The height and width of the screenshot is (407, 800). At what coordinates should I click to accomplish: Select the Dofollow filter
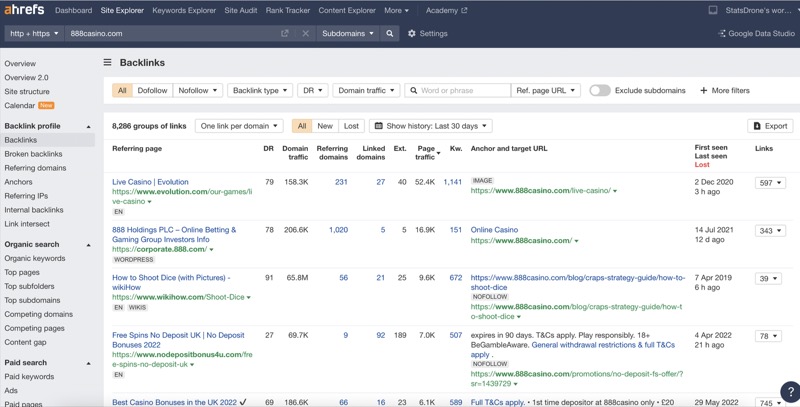tap(153, 90)
